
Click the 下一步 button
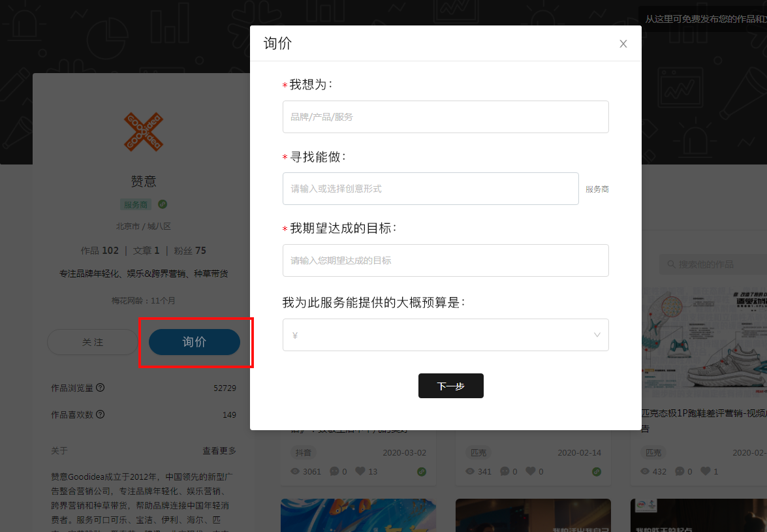point(450,386)
